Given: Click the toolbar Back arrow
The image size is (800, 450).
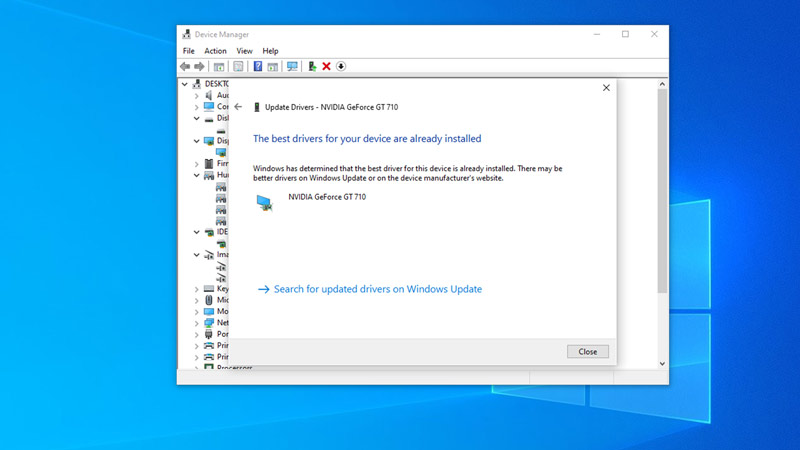Looking at the screenshot, I should (x=185, y=66).
